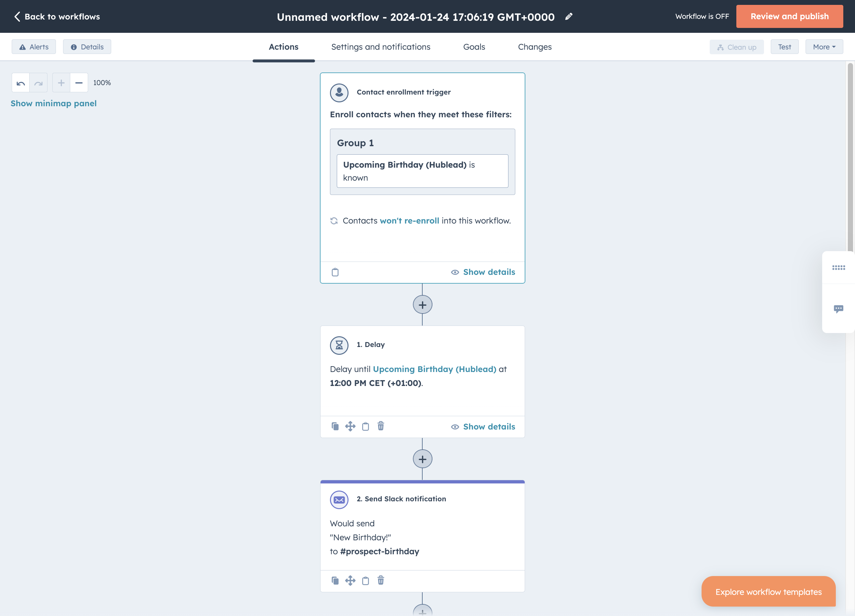Clone the Delay action
The width and height of the screenshot is (855, 616).
point(335,426)
